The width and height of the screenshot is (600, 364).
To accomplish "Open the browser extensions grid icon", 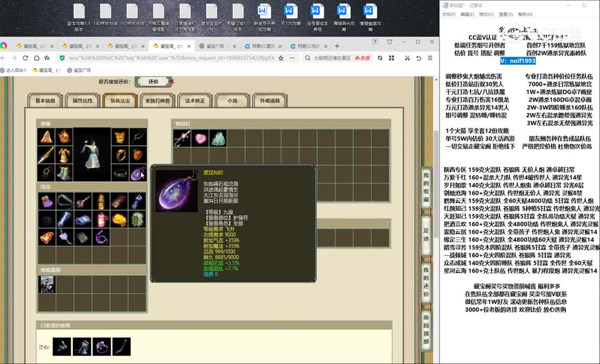I will 392,58.
